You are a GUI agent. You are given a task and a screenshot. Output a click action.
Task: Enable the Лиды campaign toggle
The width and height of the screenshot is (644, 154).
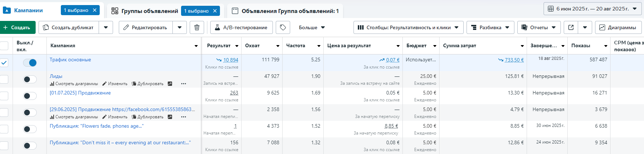pos(30,79)
